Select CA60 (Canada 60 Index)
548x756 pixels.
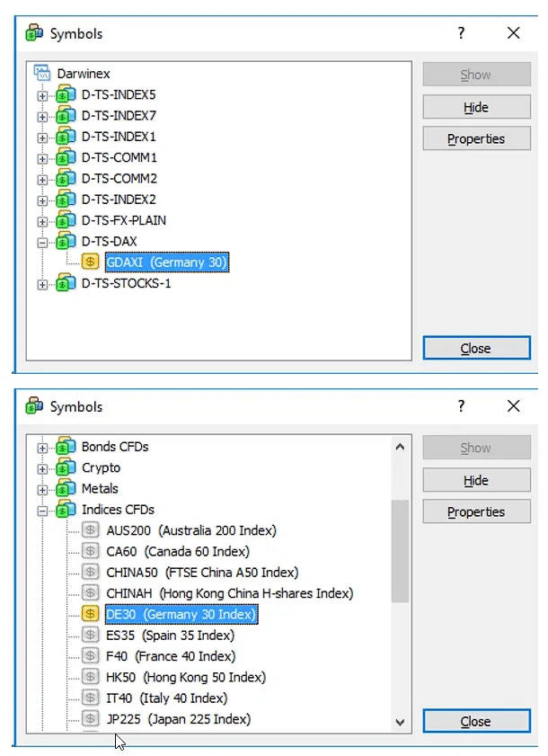click(178, 552)
